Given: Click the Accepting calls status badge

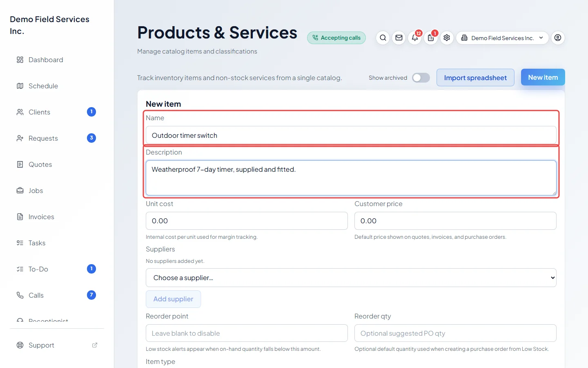Looking at the screenshot, I should point(336,38).
